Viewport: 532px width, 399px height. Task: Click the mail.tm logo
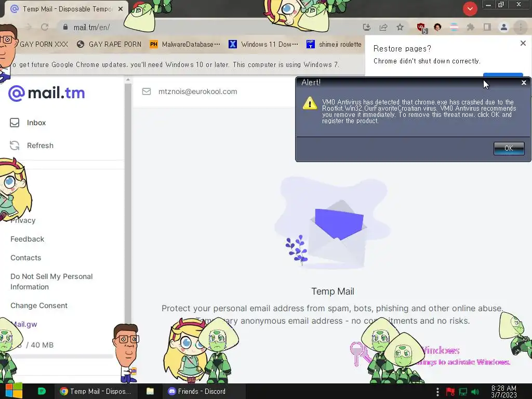(x=46, y=93)
